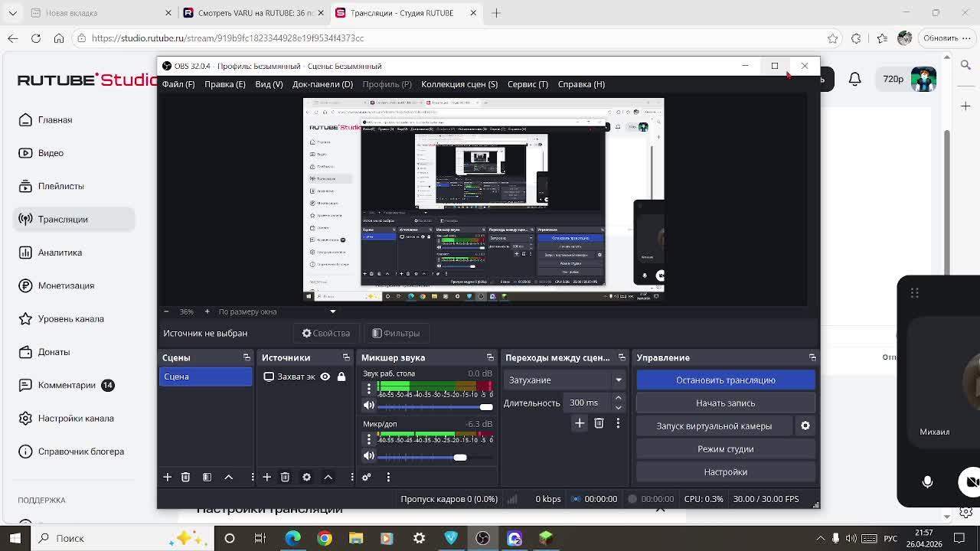
Task: Toggle microphone in the call widget
Action: click(x=927, y=482)
